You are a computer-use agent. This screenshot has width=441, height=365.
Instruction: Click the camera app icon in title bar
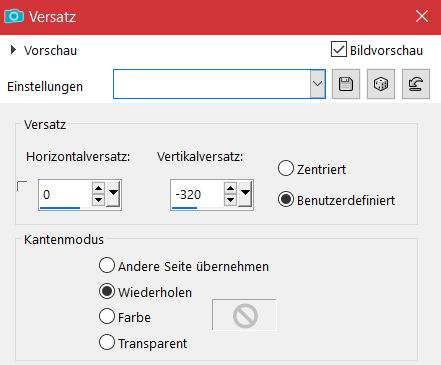coord(14,16)
